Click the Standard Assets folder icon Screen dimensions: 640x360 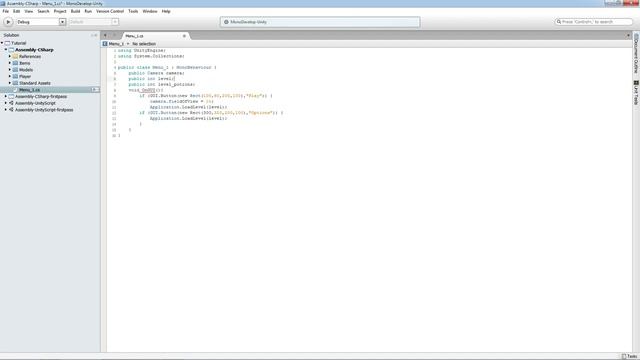[x=15, y=83]
